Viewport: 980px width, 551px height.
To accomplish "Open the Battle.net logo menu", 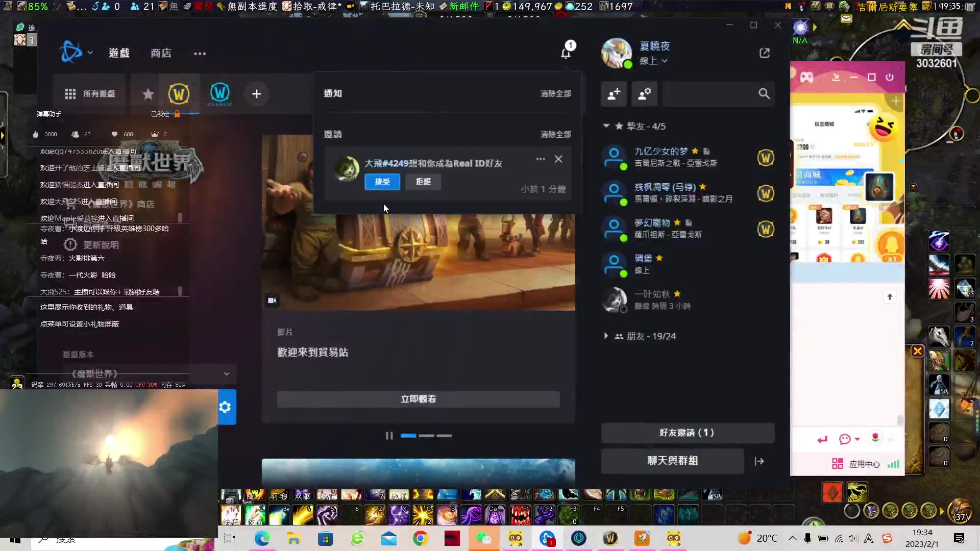I will point(71,53).
